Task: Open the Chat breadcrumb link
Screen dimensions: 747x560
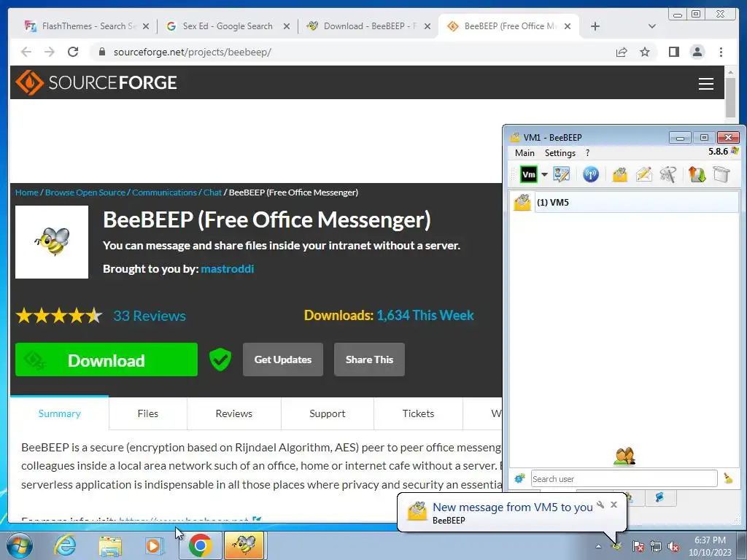Action: pyautogui.click(x=212, y=192)
